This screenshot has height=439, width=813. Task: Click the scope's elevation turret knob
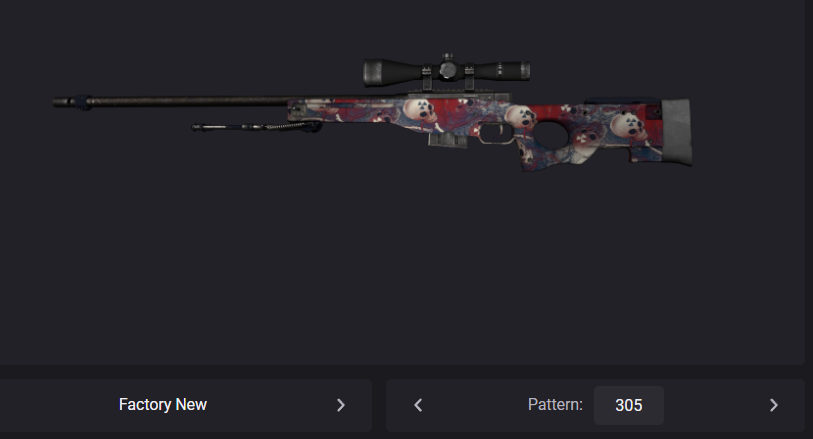click(x=447, y=58)
